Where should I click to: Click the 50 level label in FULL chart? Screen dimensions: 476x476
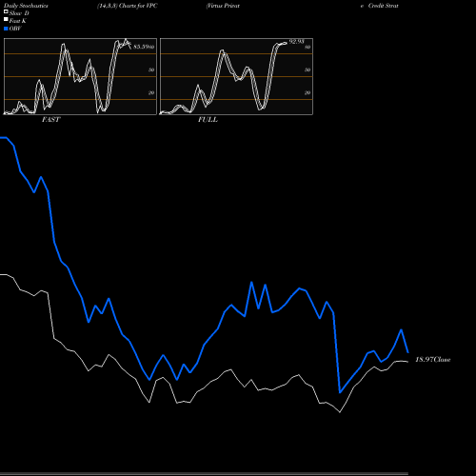click(307, 69)
